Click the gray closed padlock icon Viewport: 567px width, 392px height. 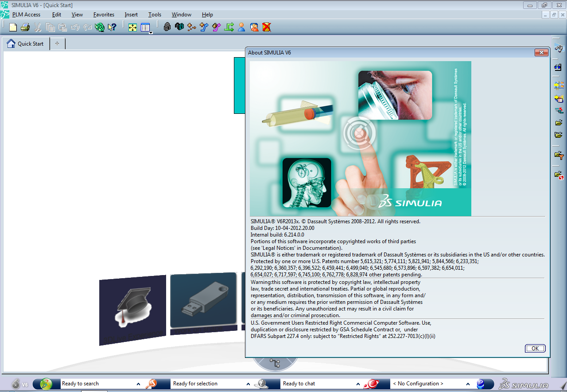point(167,27)
